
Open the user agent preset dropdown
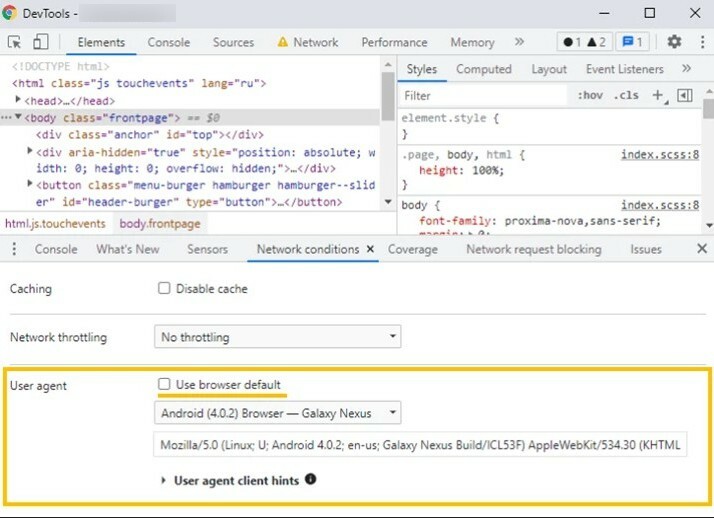click(x=277, y=413)
